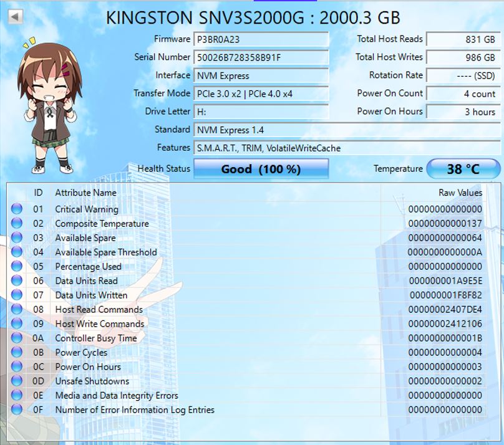Select the Serial Number field

click(x=261, y=57)
